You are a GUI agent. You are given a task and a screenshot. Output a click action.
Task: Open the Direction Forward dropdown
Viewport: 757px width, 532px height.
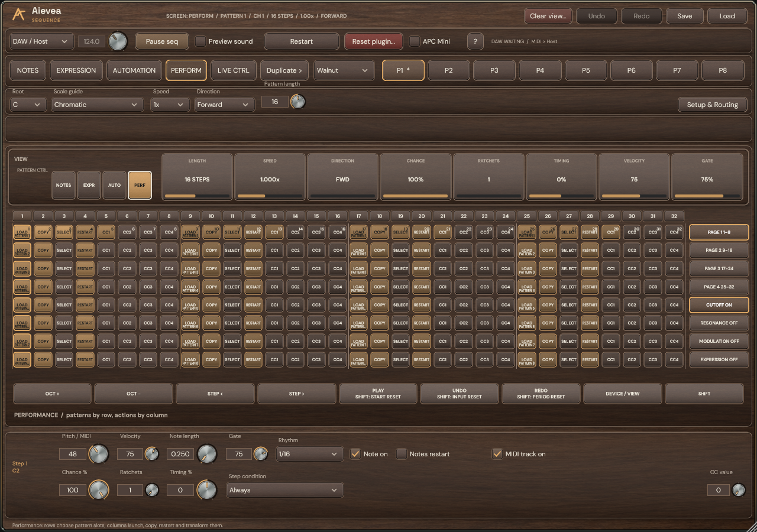pos(225,105)
